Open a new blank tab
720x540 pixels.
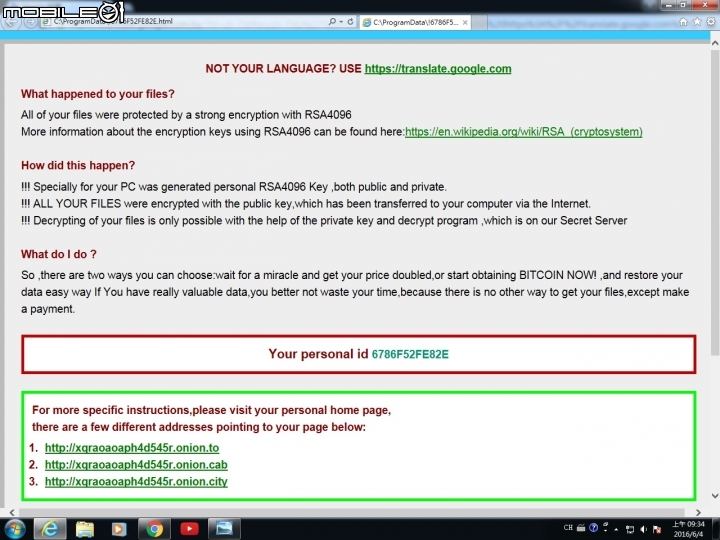click(479, 22)
